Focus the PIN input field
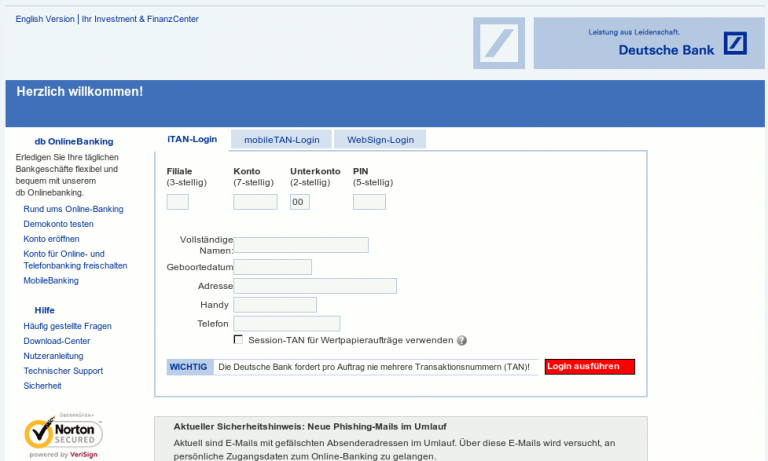The image size is (768, 461). pos(369,202)
